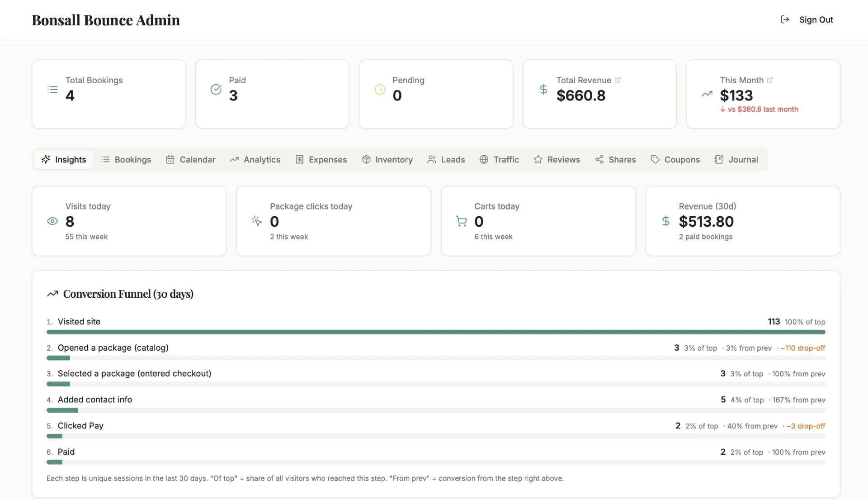Click the Sign Out button

point(807,19)
